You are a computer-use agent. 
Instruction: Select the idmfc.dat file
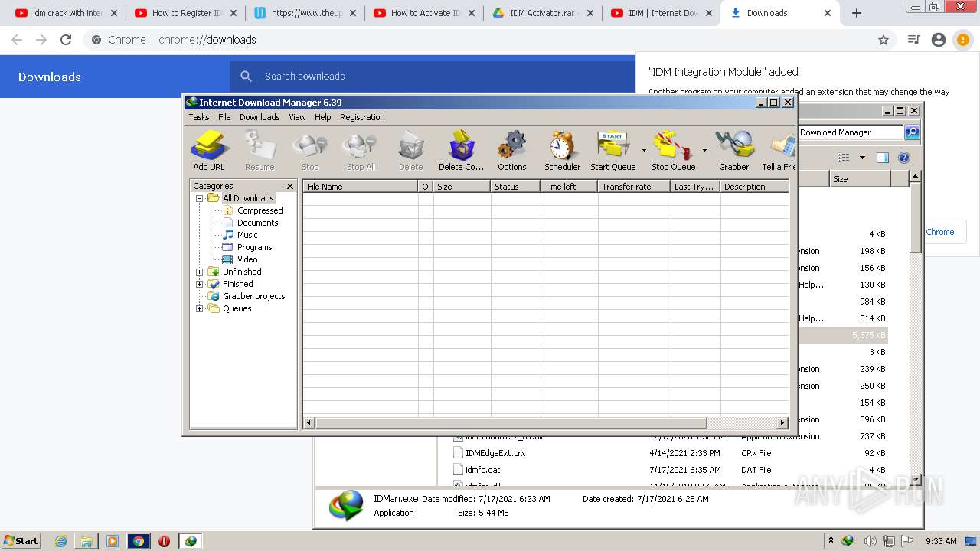click(482, 470)
